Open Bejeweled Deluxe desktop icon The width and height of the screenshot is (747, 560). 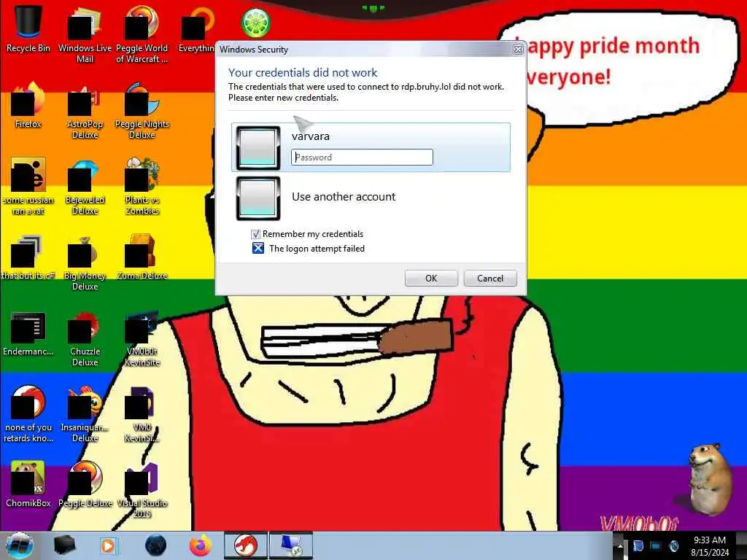pos(85,186)
